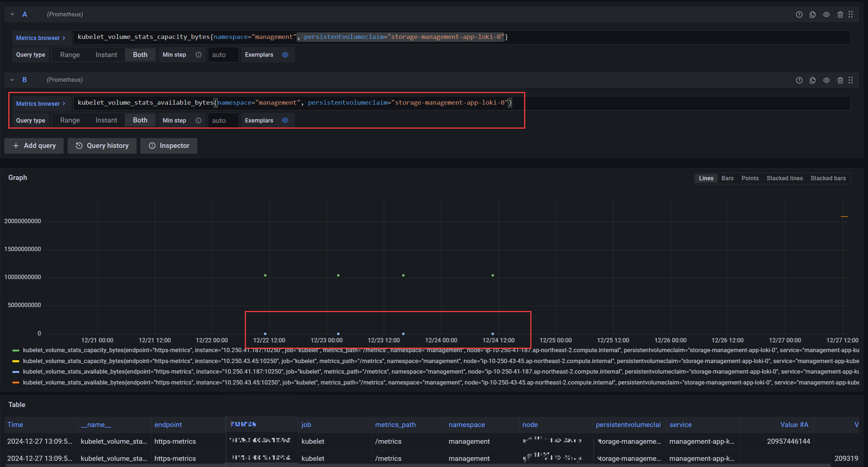Grab drag handle of query B
868x467 pixels.
851,80
